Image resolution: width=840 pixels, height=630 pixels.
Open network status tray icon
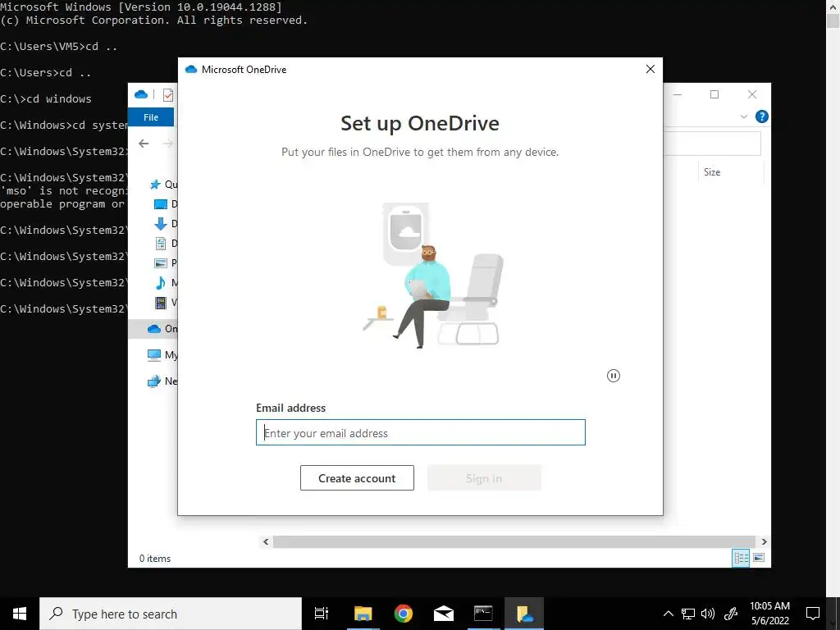pos(688,614)
